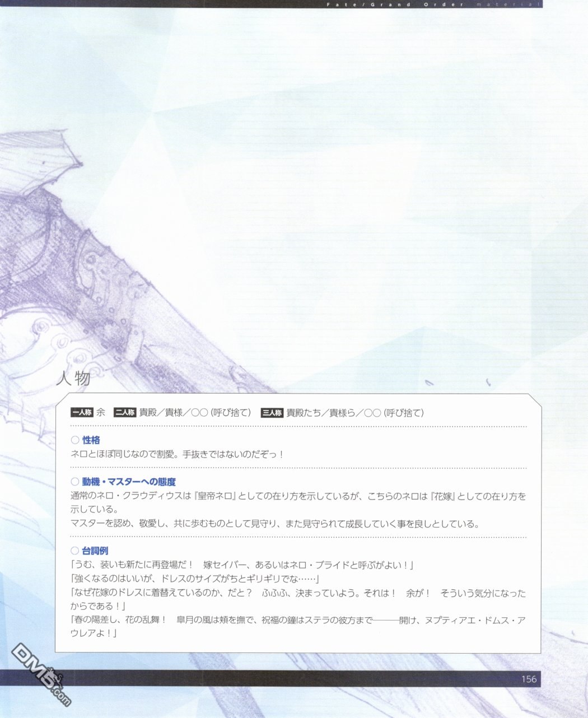This screenshot has width=588, height=718.
Task: Click the quote starting 春の陽差し、花の乱舞
Action: click(x=298, y=620)
